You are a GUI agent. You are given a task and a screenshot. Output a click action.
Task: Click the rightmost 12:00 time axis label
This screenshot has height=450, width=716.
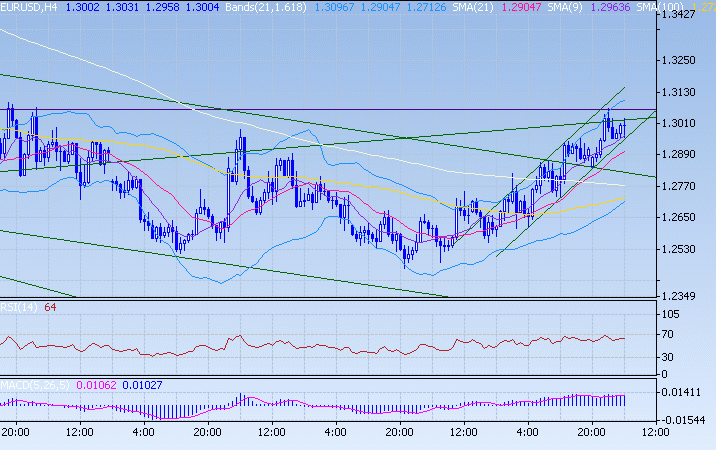654,432
